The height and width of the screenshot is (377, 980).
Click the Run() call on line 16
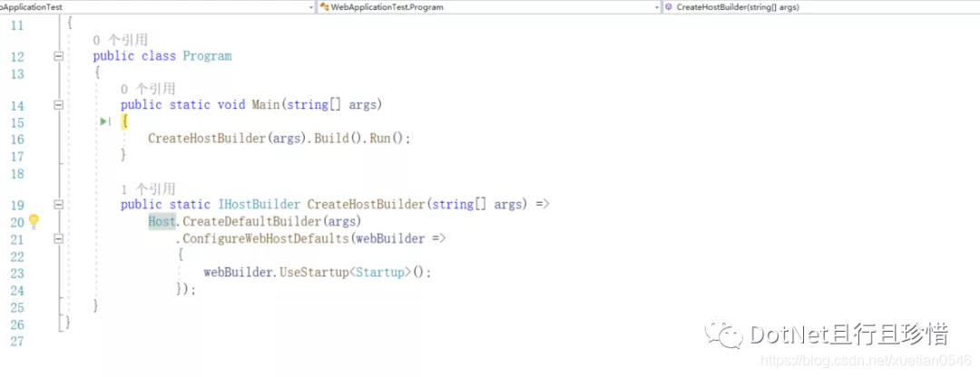387,138
